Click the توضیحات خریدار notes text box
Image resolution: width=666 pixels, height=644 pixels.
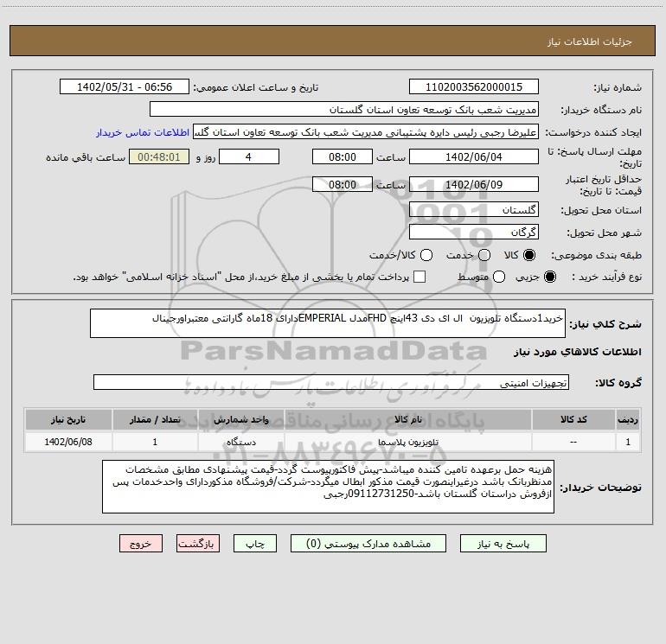[328, 487]
